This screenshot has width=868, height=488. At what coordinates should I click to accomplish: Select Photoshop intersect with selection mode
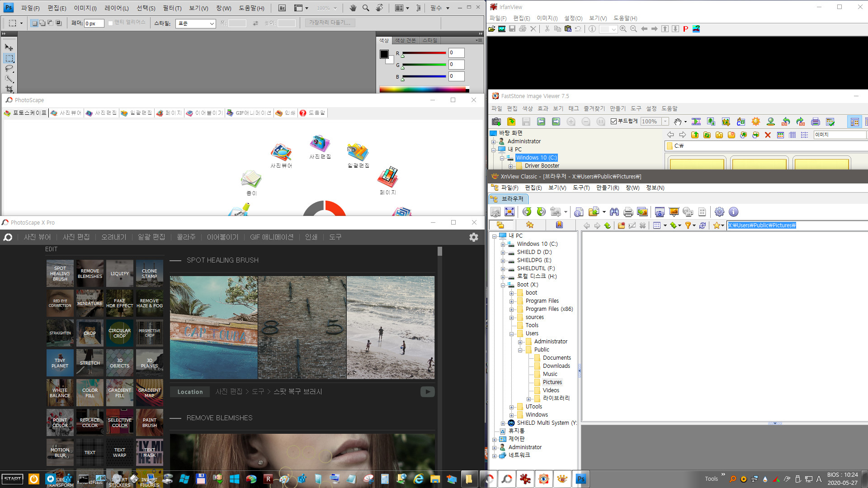coord(58,23)
